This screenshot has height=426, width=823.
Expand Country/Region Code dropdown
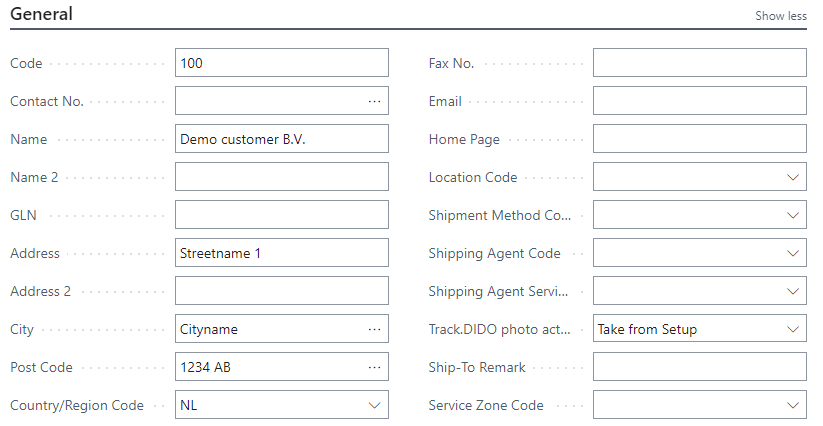pos(374,405)
